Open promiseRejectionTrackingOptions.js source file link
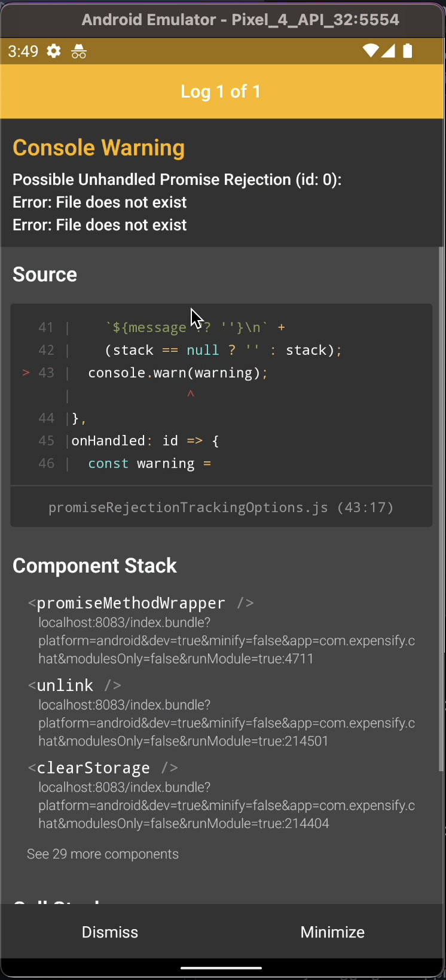The height and width of the screenshot is (980, 446). tap(221, 507)
